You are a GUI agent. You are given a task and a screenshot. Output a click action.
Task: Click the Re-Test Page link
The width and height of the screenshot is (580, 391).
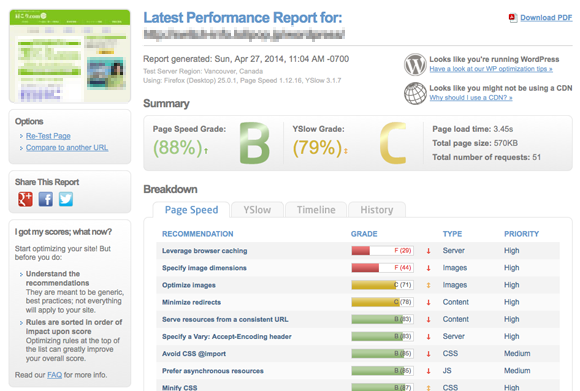(x=48, y=136)
